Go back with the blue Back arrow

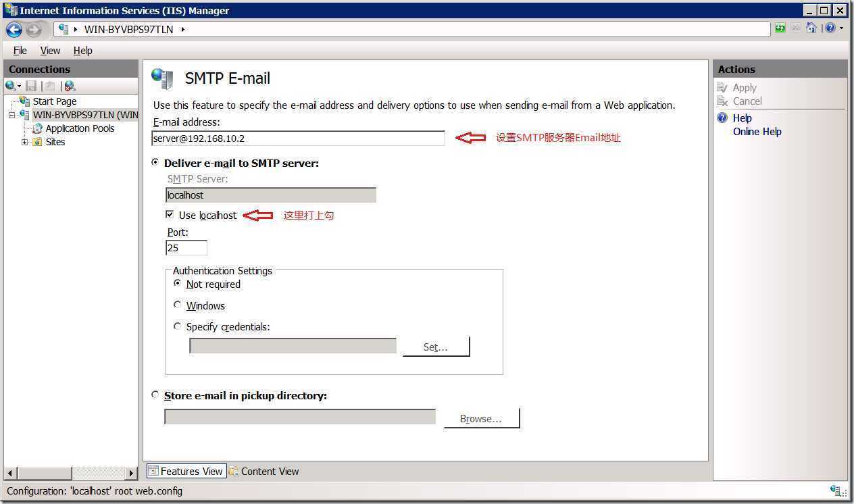click(14, 30)
